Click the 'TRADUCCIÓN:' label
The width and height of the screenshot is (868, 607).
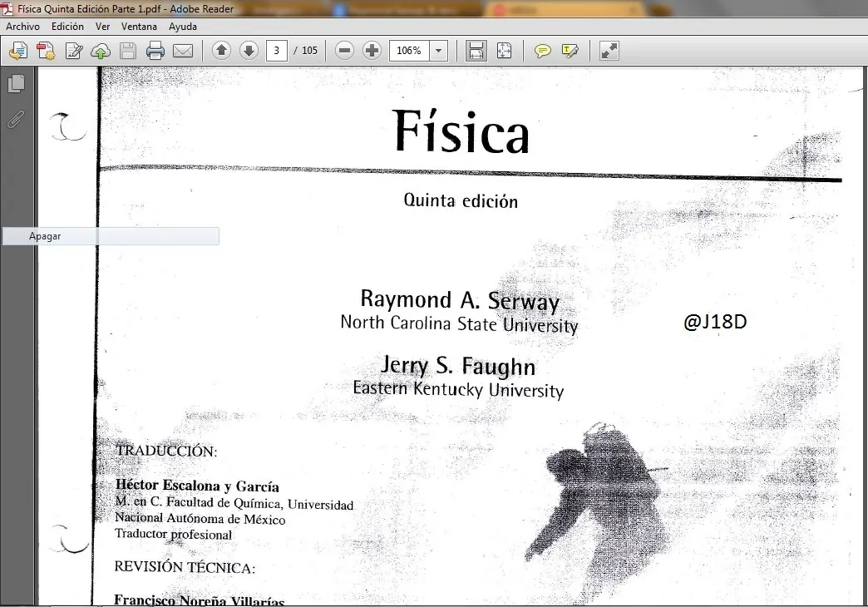pyautogui.click(x=166, y=451)
